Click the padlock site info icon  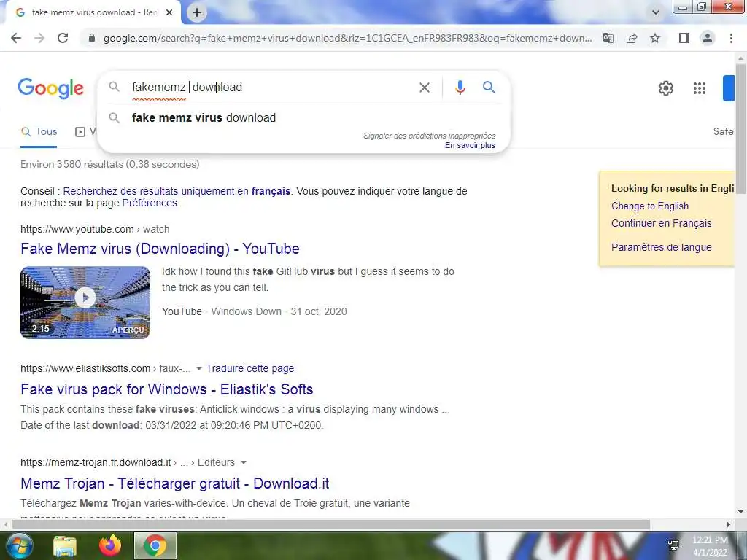pyautogui.click(x=92, y=38)
